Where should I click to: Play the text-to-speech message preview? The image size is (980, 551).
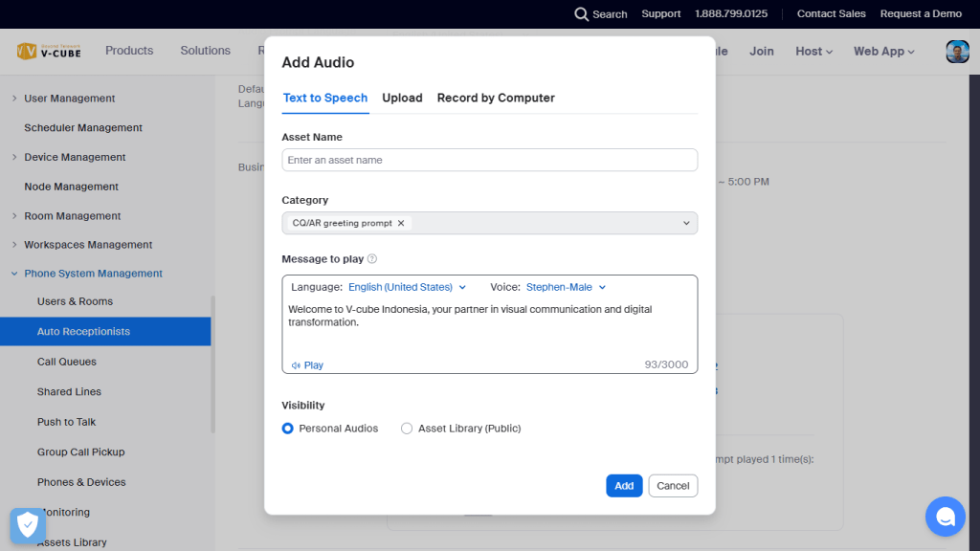click(x=308, y=365)
